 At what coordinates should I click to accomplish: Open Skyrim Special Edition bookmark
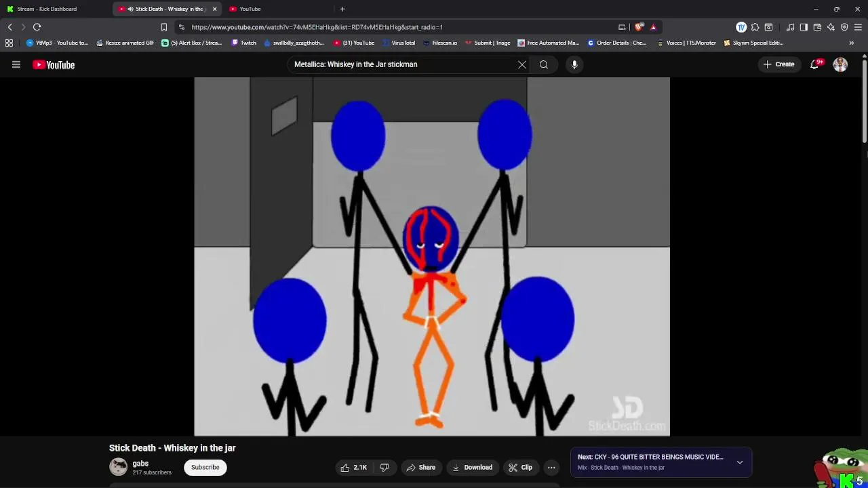pyautogui.click(x=753, y=43)
